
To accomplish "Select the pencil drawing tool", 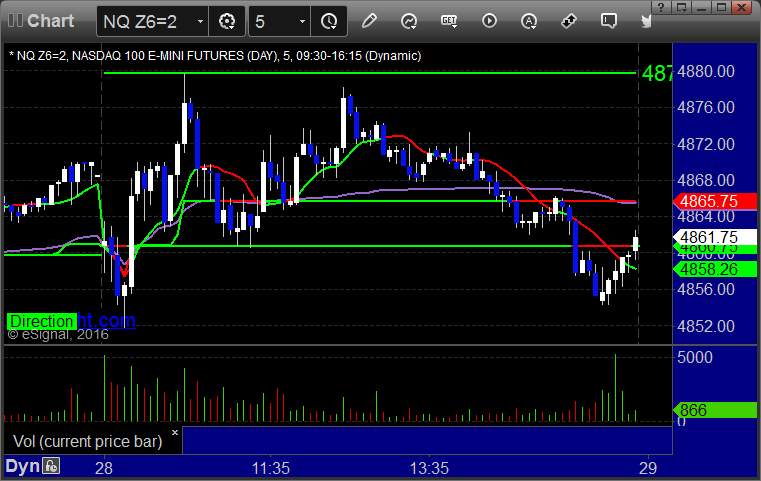I will pyautogui.click(x=369, y=21).
